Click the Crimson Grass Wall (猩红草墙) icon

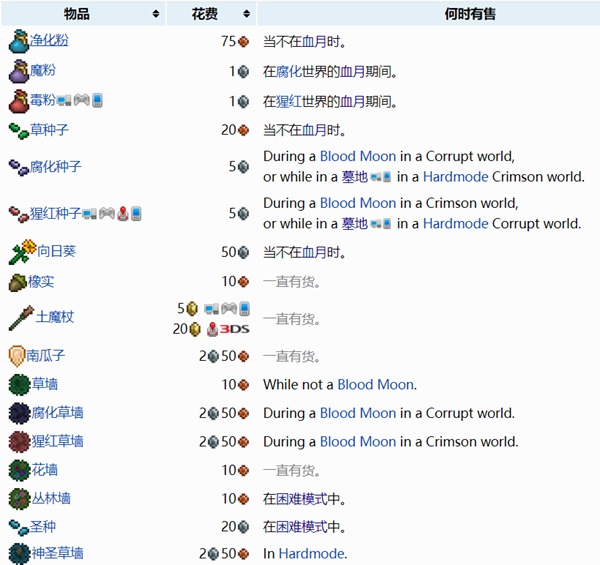point(20,441)
